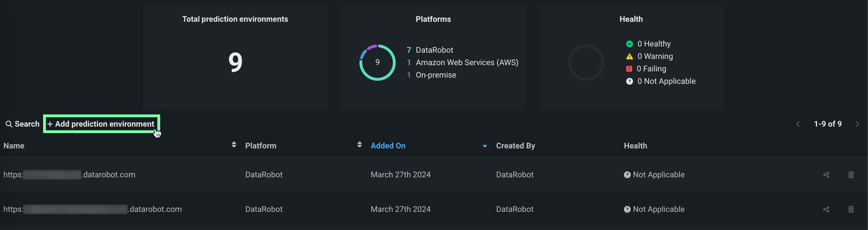Toggle Added On sort direction arrow
The width and height of the screenshot is (868, 230).
tap(484, 146)
